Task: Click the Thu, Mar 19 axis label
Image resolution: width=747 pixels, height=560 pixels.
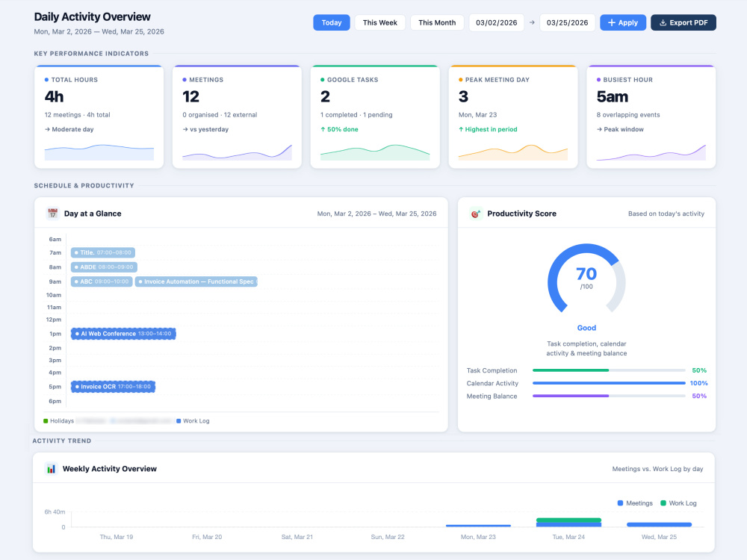Action: pos(117,537)
